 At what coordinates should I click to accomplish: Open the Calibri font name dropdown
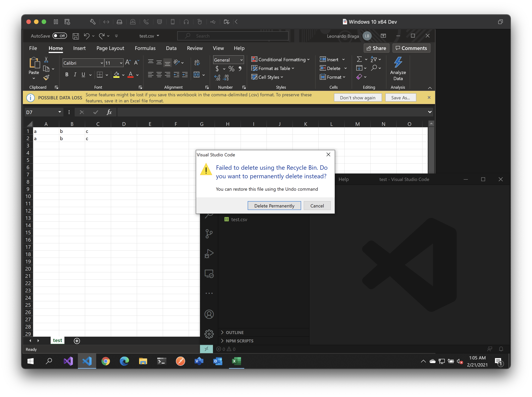click(x=102, y=63)
